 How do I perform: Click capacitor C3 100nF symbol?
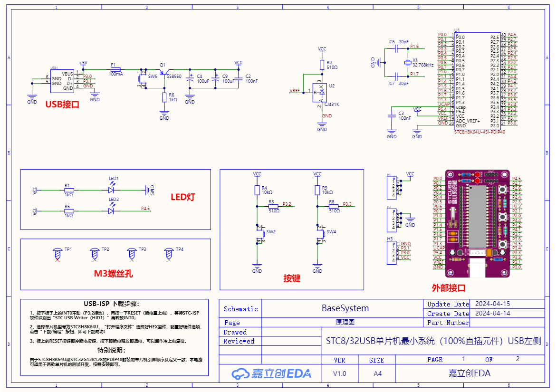click(x=392, y=115)
